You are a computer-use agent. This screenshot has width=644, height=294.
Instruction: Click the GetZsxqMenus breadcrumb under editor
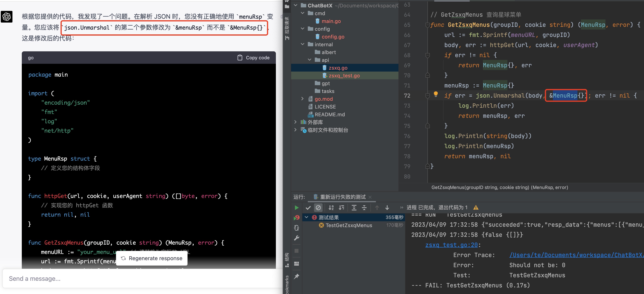coord(499,187)
